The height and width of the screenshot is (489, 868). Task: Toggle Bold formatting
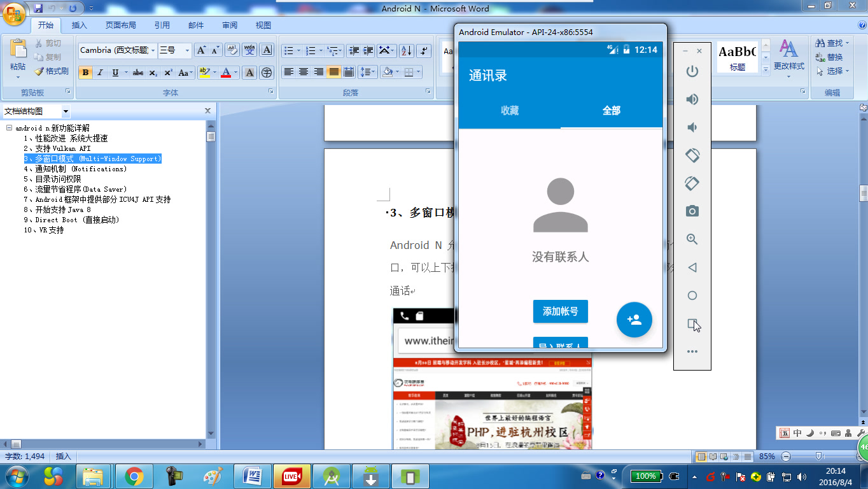point(85,73)
